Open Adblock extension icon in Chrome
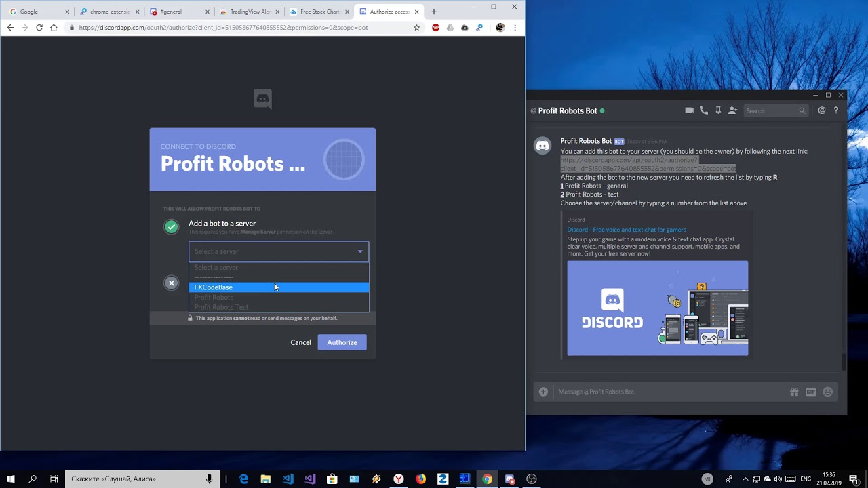 [x=435, y=28]
